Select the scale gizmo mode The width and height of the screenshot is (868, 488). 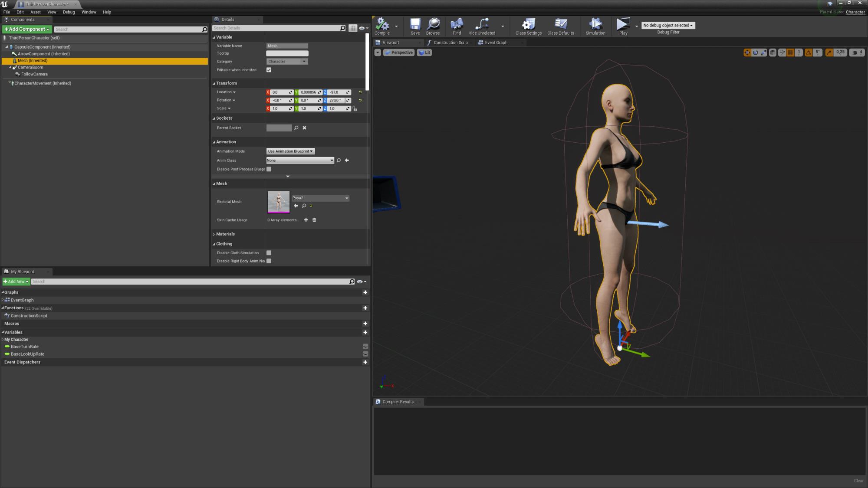tap(763, 52)
